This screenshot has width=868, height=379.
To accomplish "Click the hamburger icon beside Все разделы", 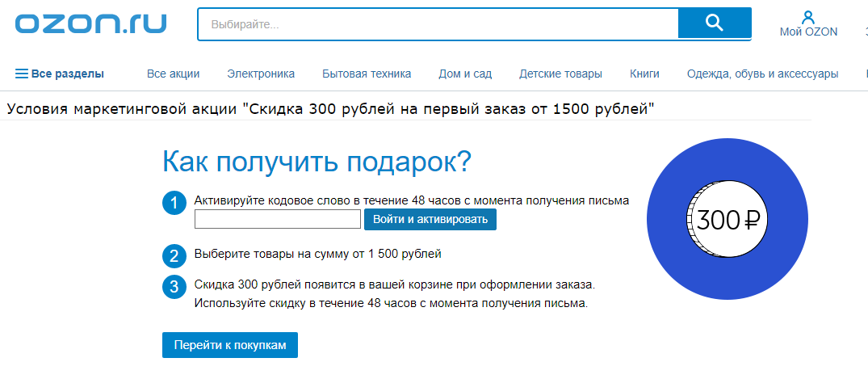I will (22, 74).
